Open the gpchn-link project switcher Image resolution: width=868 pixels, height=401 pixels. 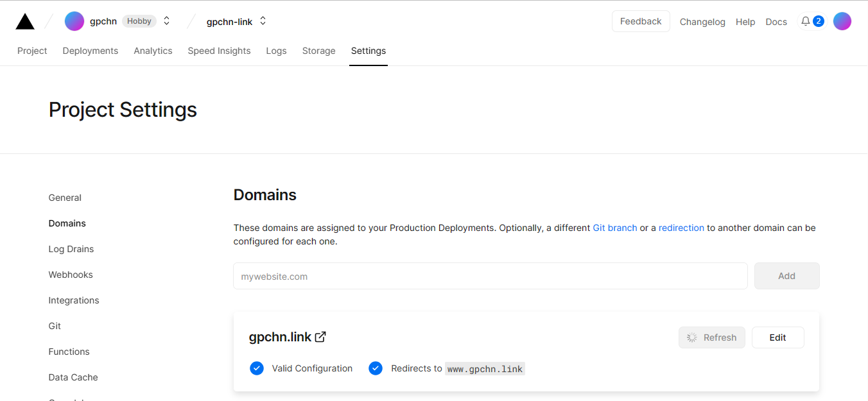point(263,21)
